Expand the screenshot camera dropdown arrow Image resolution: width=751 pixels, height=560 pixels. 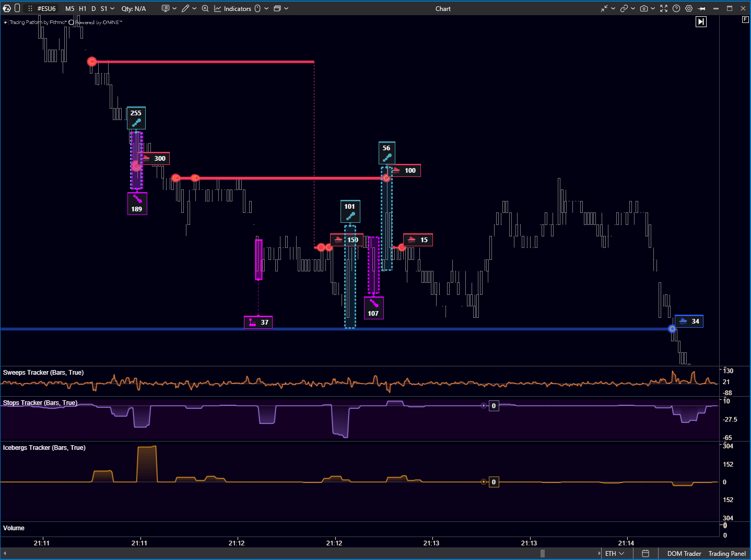(653, 9)
